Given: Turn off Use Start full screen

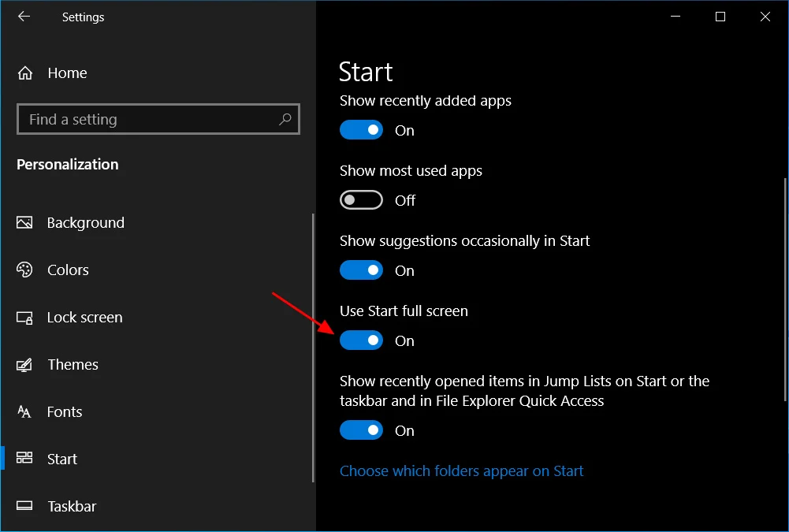Looking at the screenshot, I should pyautogui.click(x=361, y=340).
